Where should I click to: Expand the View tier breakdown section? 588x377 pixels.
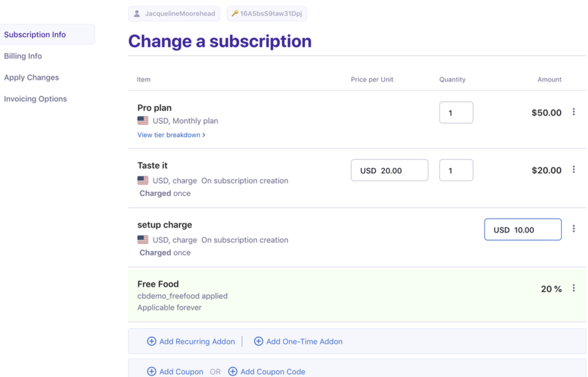point(171,135)
